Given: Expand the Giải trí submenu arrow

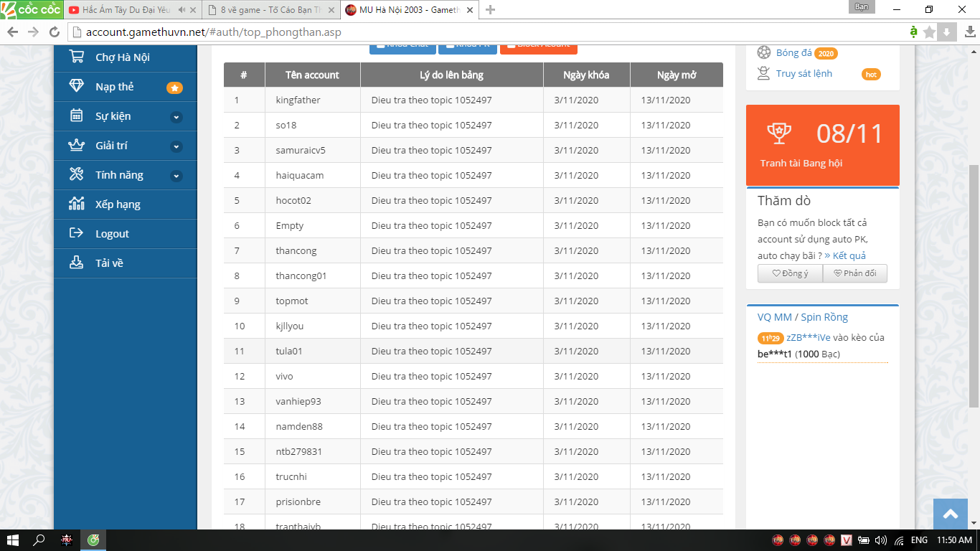Looking at the screenshot, I should (176, 146).
